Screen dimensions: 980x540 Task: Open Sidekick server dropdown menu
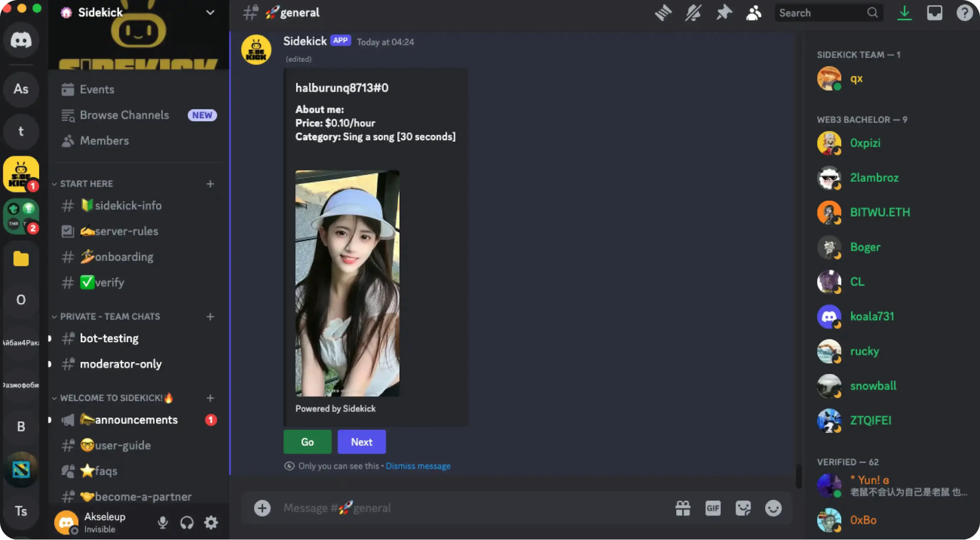[x=210, y=13]
